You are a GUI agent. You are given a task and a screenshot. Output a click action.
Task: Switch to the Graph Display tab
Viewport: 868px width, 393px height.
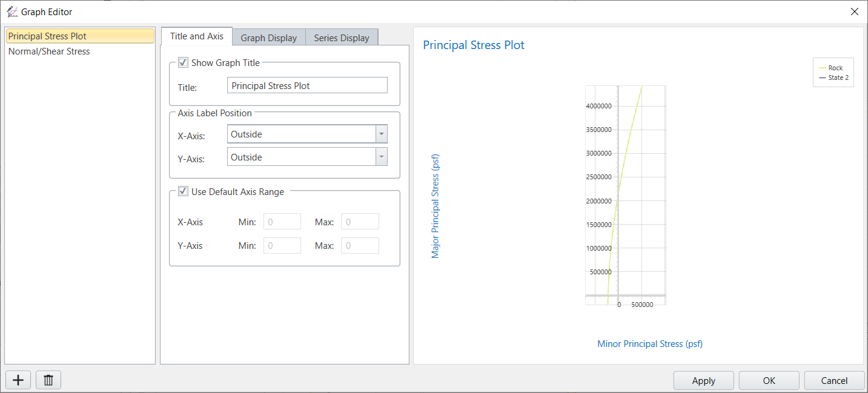coord(268,37)
